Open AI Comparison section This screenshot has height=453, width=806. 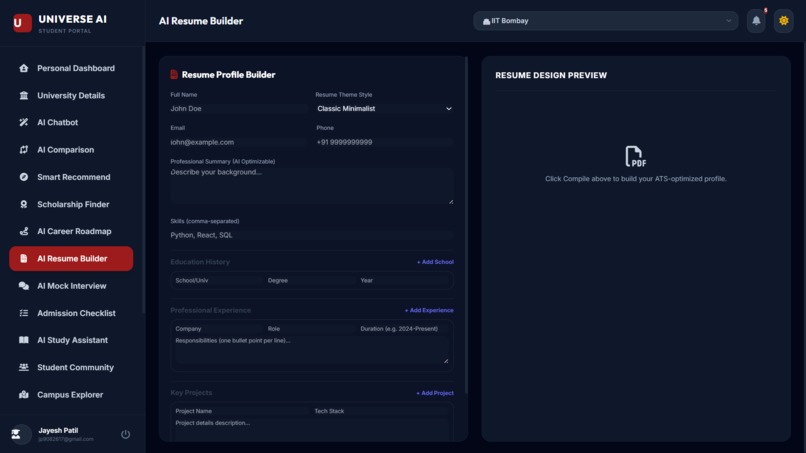[71, 150]
